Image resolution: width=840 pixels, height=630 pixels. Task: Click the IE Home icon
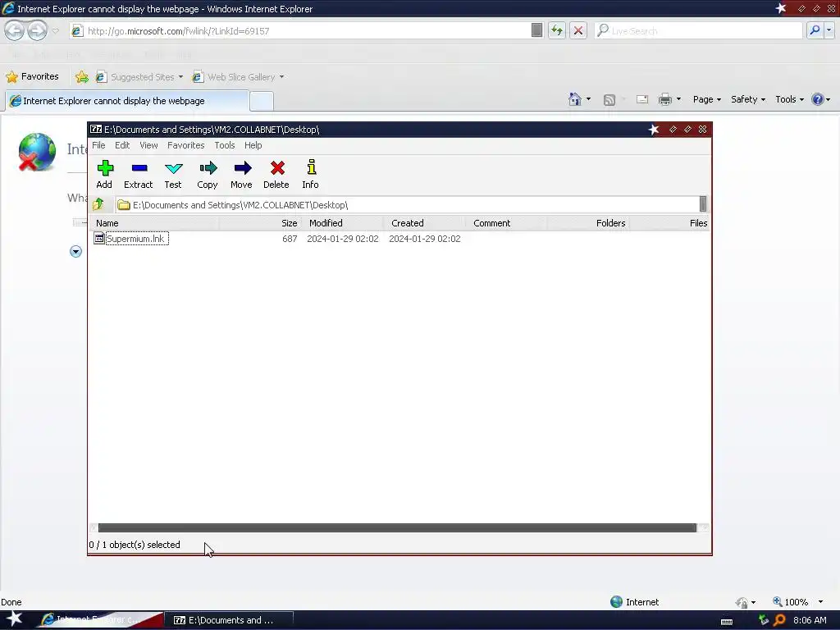[575, 99]
